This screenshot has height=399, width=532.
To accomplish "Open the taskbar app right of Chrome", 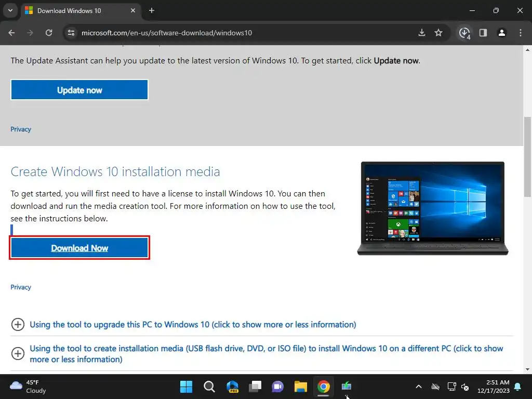I will click(x=346, y=386).
